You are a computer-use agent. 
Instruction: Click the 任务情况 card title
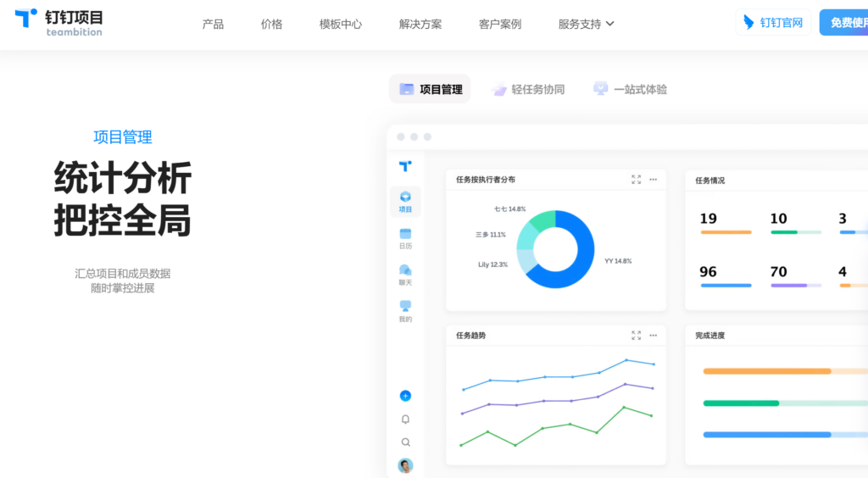[710, 181]
